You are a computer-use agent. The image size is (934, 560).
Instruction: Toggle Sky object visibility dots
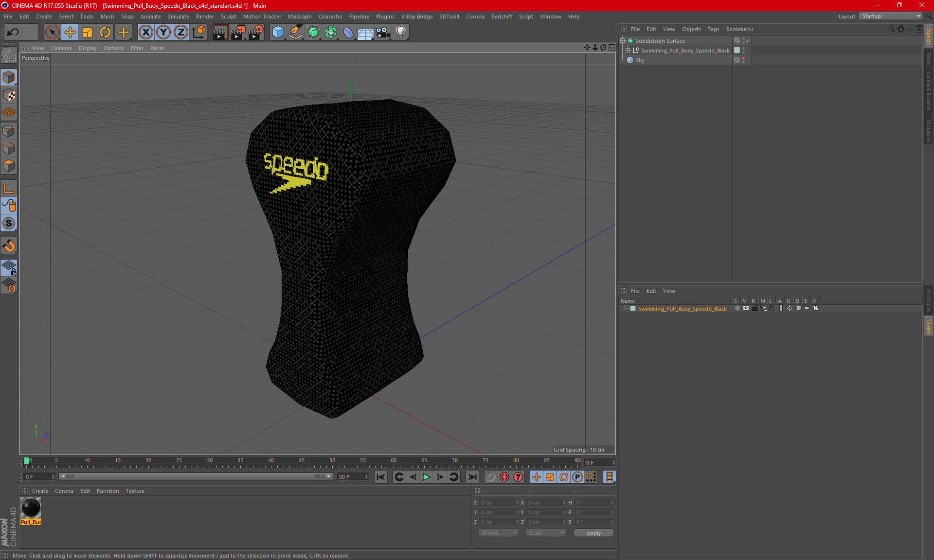[x=743, y=60]
